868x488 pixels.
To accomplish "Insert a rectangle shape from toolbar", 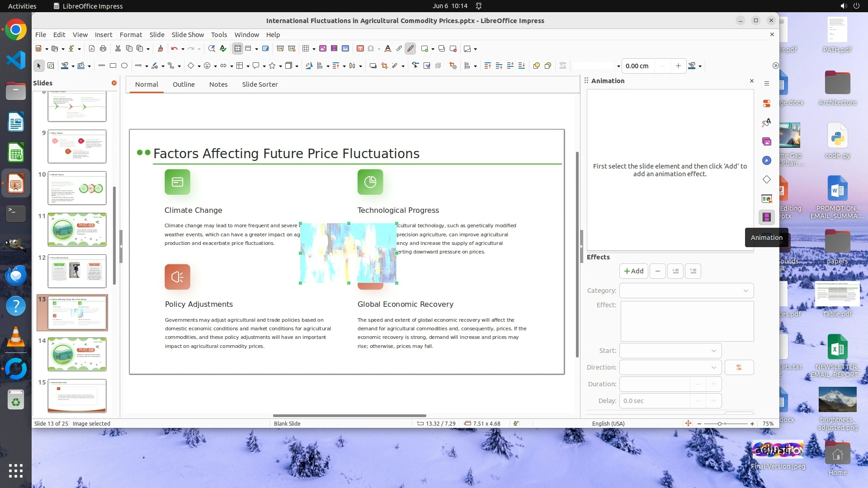I will point(113,66).
